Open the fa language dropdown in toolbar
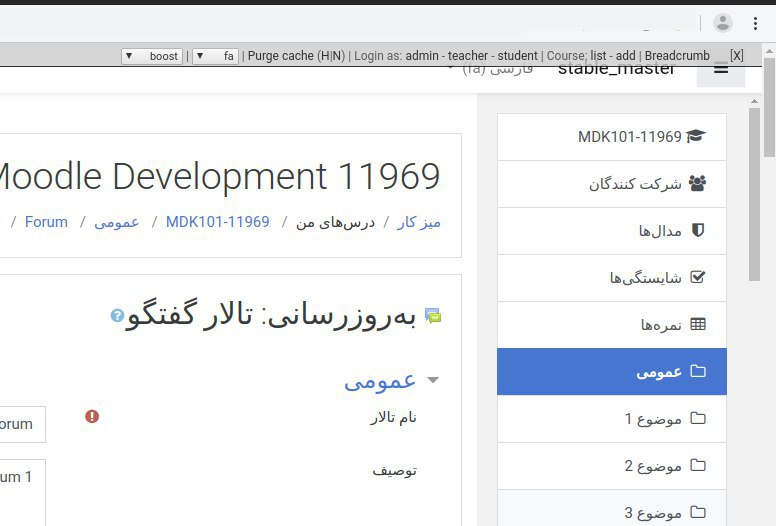This screenshot has height=526, width=776. pyautogui.click(x=215, y=56)
